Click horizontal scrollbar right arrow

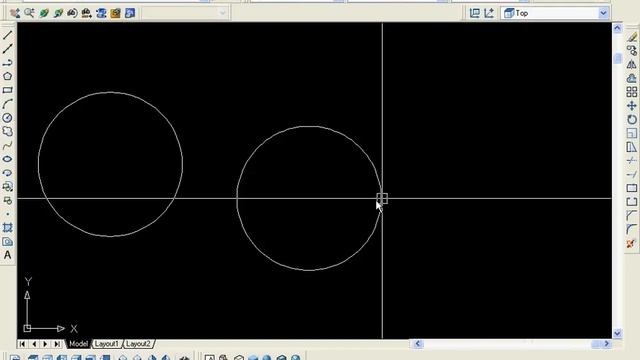(x=607, y=344)
